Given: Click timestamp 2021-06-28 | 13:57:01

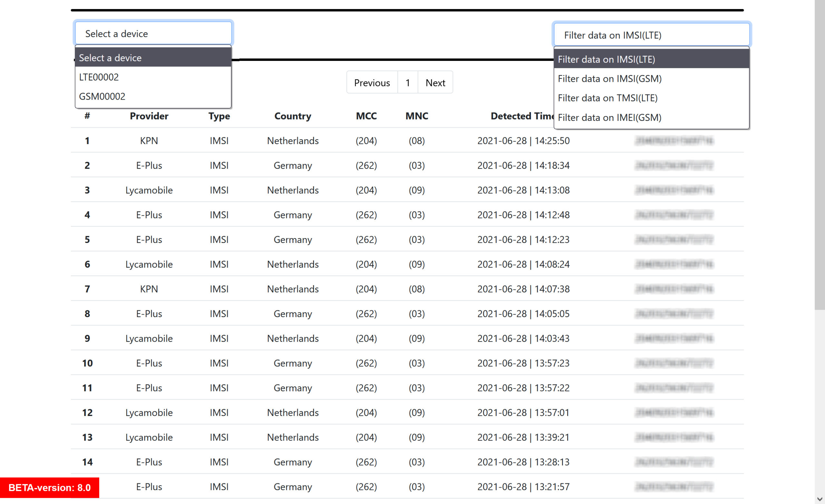Looking at the screenshot, I should (x=523, y=412).
